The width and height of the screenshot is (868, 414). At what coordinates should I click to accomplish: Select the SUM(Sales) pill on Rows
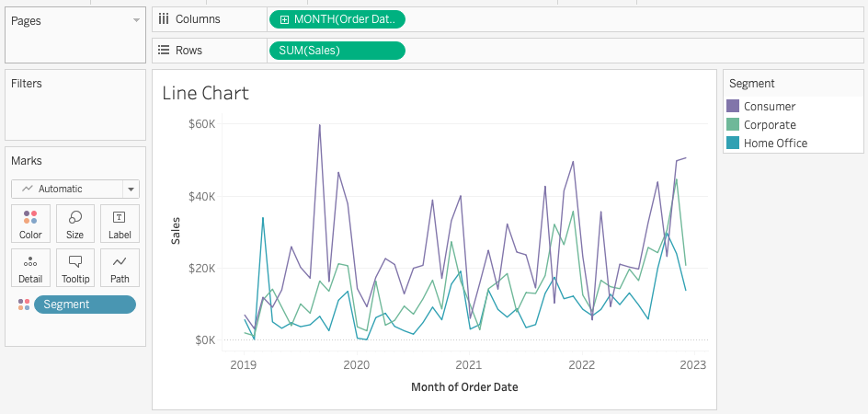[x=337, y=51]
